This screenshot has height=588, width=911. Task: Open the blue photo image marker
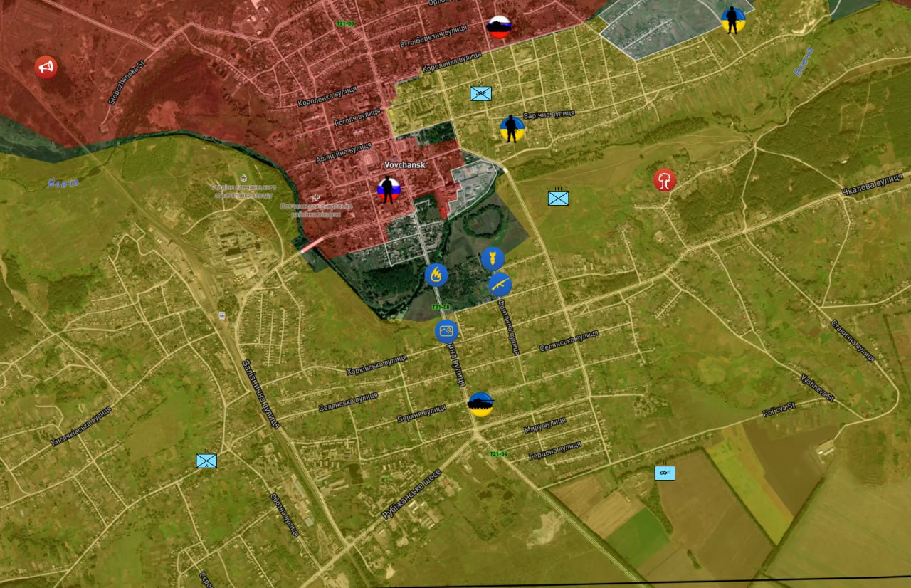(x=447, y=331)
